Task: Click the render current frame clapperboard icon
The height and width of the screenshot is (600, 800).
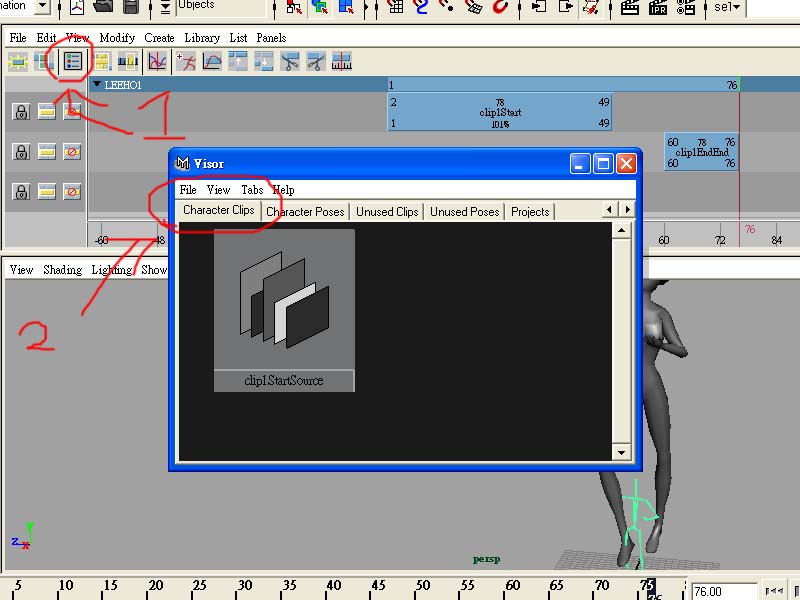Action: coord(630,6)
